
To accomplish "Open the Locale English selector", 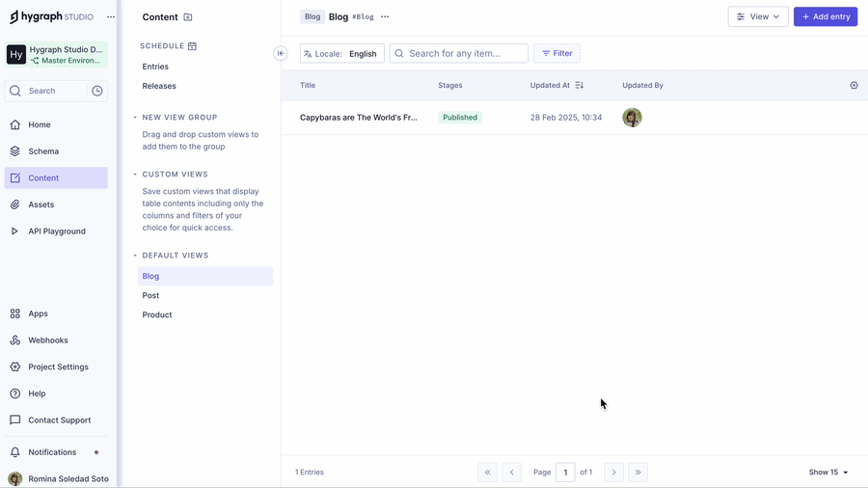I will click(x=342, y=54).
